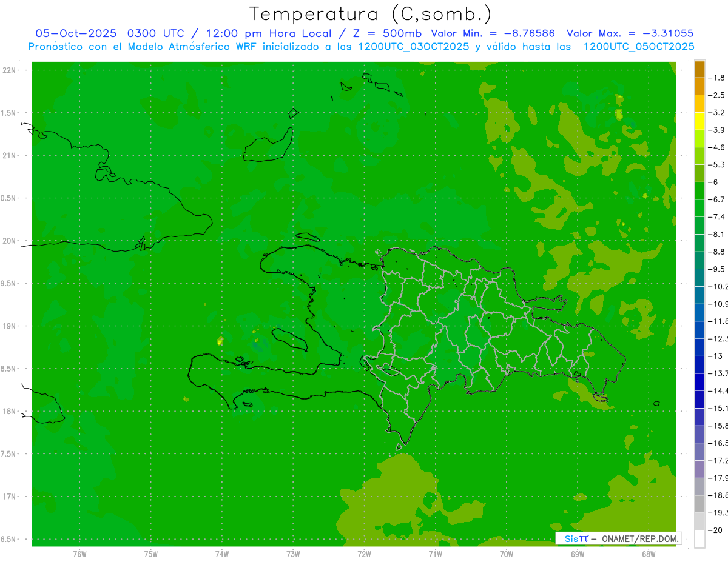Click the "73W" longitude axis label

coord(293,554)
